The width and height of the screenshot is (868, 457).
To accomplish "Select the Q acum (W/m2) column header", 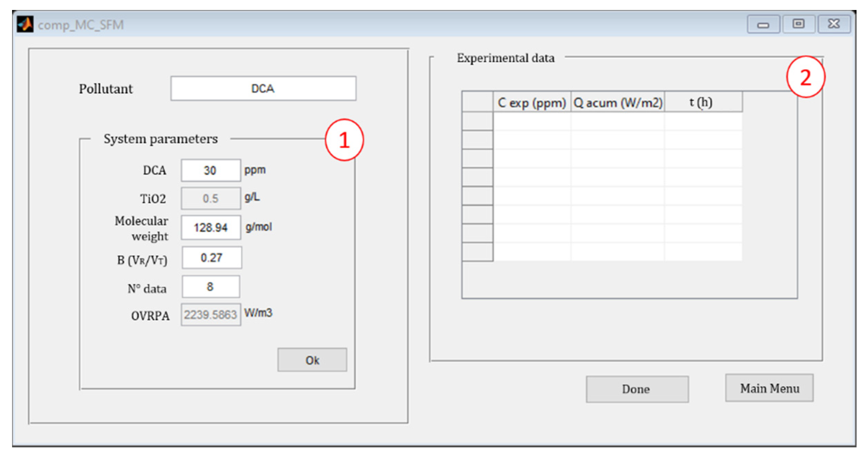I will click(617, 102).
